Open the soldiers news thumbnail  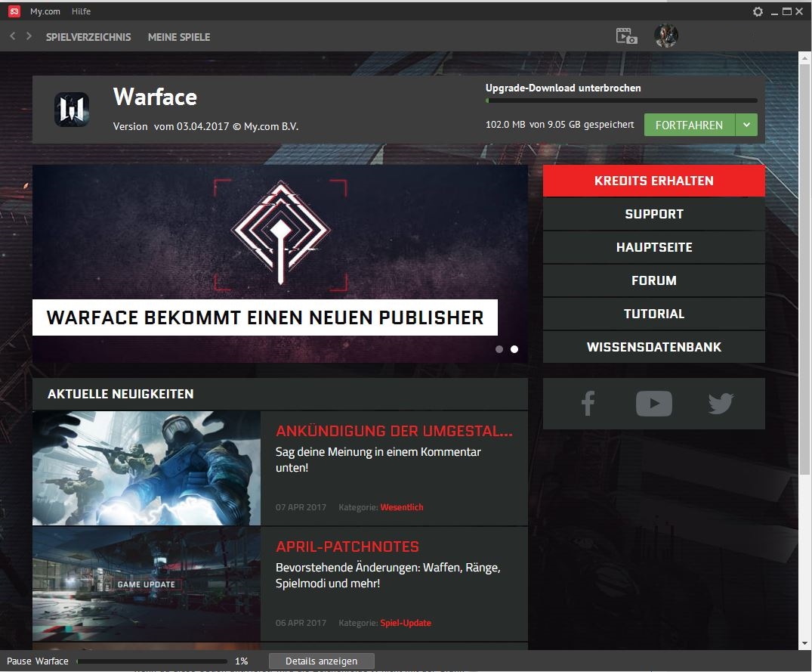click(147, 469)
